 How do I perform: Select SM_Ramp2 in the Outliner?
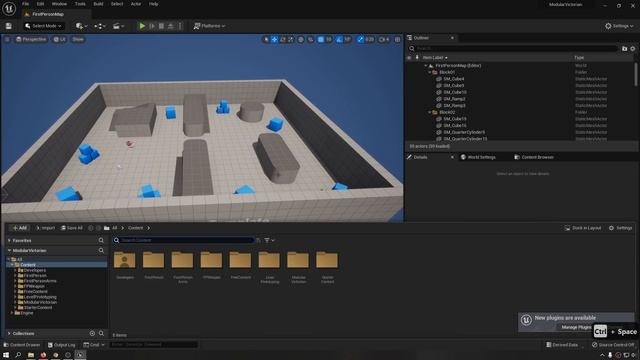454,99
